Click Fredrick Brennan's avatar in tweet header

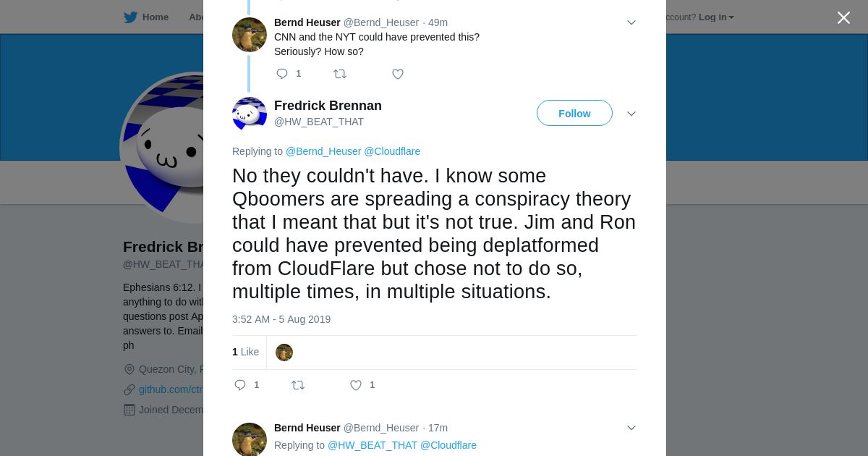(x=250, y=114)
